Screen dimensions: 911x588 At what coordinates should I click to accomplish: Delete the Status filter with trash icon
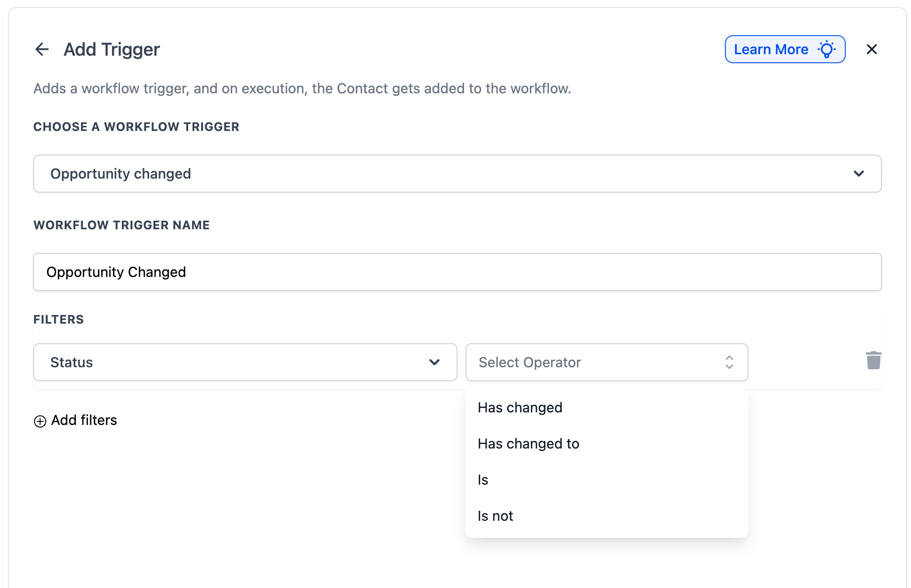(x=873, y=360)
